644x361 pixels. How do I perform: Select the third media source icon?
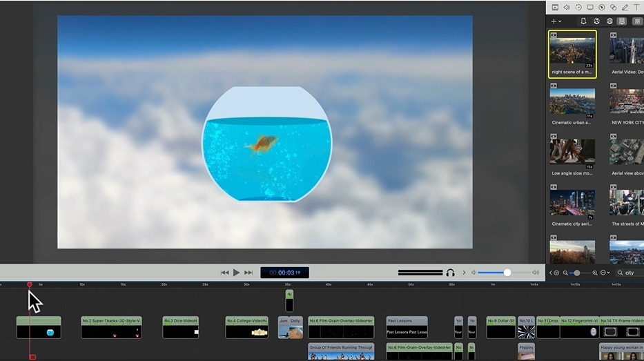(x=609, y=21)
